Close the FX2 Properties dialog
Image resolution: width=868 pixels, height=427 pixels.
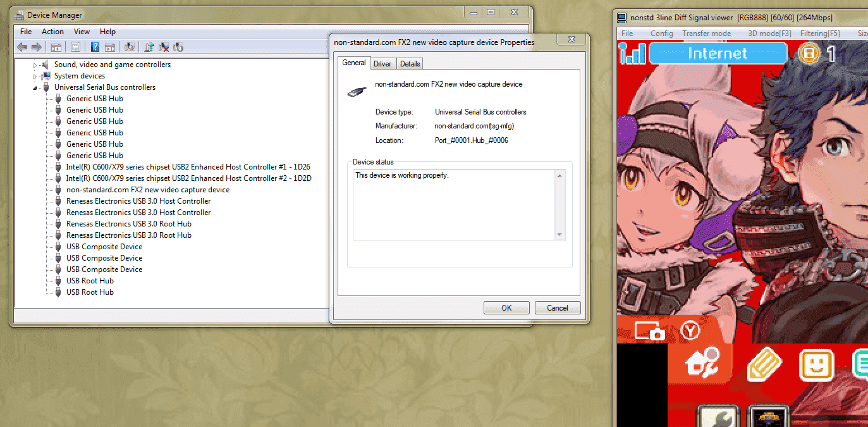(572, 40)
